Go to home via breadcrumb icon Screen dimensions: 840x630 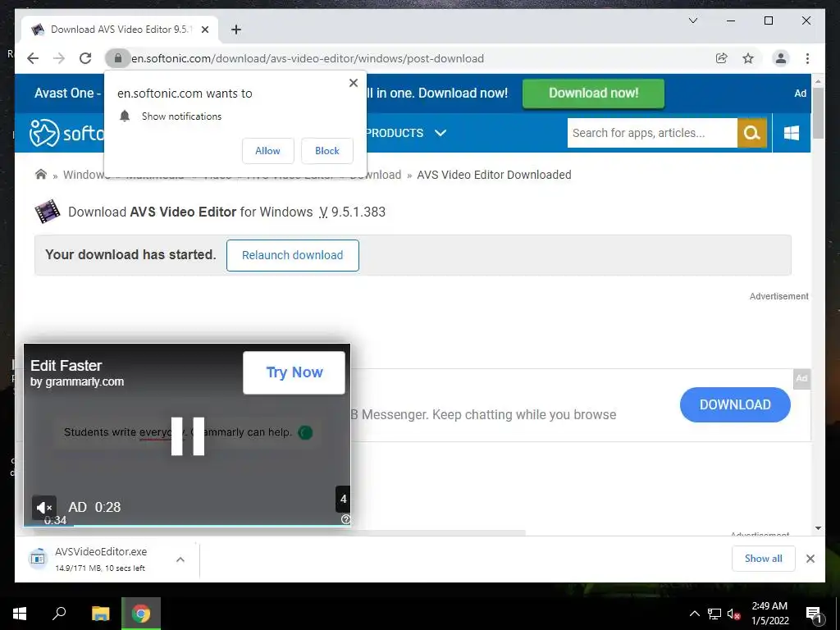pos(41,174)
